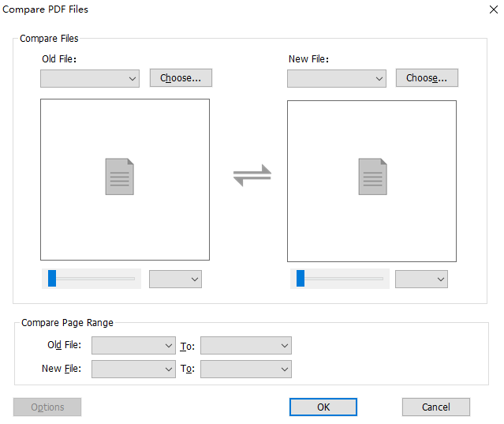This screenshot has width=504, height=424.
Task: Cancel the Compare PDF Files dialog
Action: (x=435, y=407)
